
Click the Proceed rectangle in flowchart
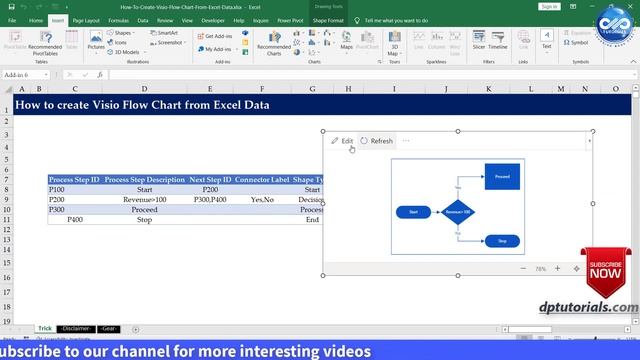click(502, 177)
